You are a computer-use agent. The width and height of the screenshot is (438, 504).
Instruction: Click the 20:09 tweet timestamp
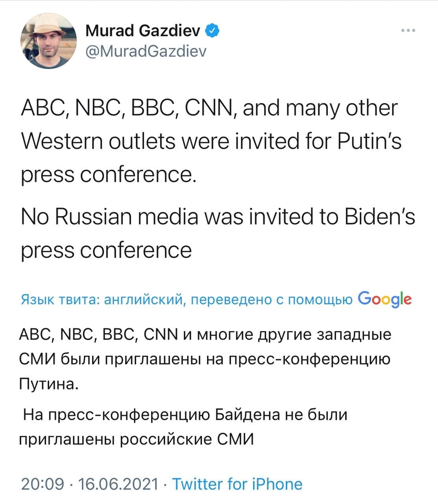(42, 484)
